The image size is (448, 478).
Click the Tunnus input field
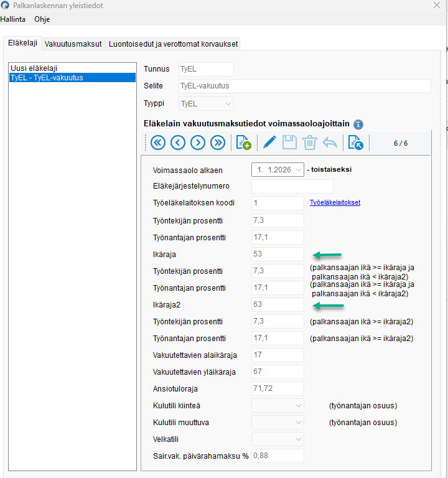[x=206, y=69]
